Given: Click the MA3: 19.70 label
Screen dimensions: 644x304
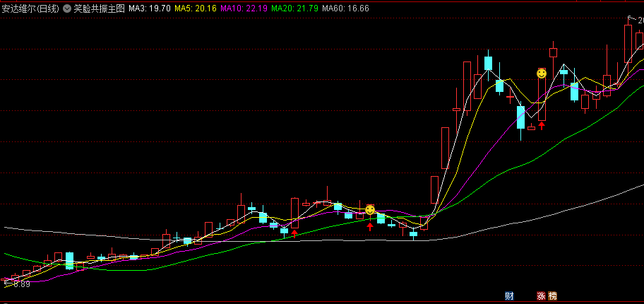Looking at the screenshot, I should click(150, 8).
